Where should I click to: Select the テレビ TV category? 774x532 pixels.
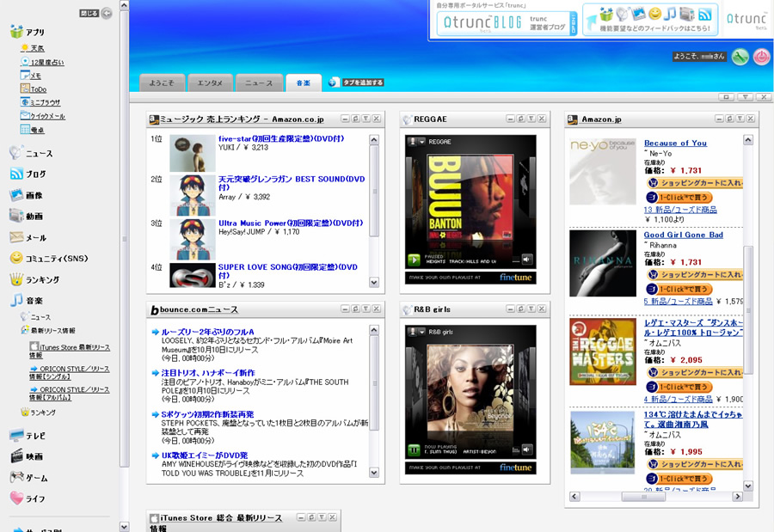28,435
